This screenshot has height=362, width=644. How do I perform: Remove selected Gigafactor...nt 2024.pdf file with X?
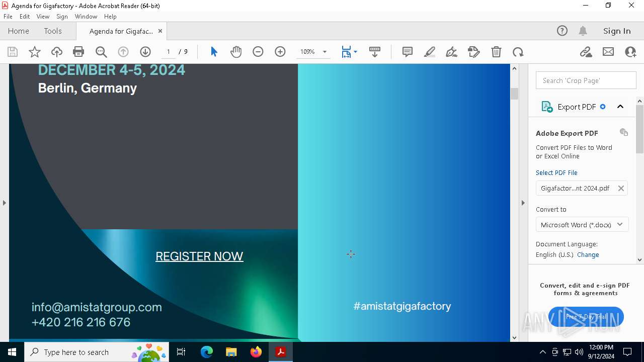[x=621, y=188]
